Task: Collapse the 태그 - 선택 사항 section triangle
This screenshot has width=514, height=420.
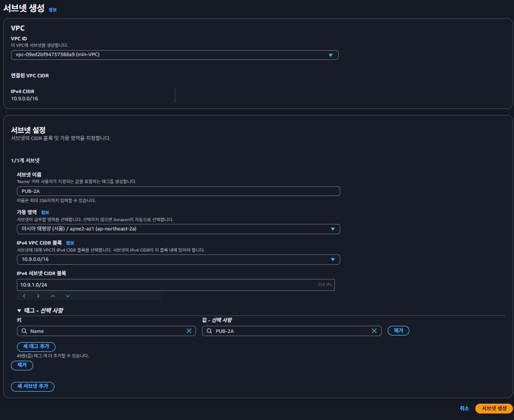Action: [x=19, y=311]
